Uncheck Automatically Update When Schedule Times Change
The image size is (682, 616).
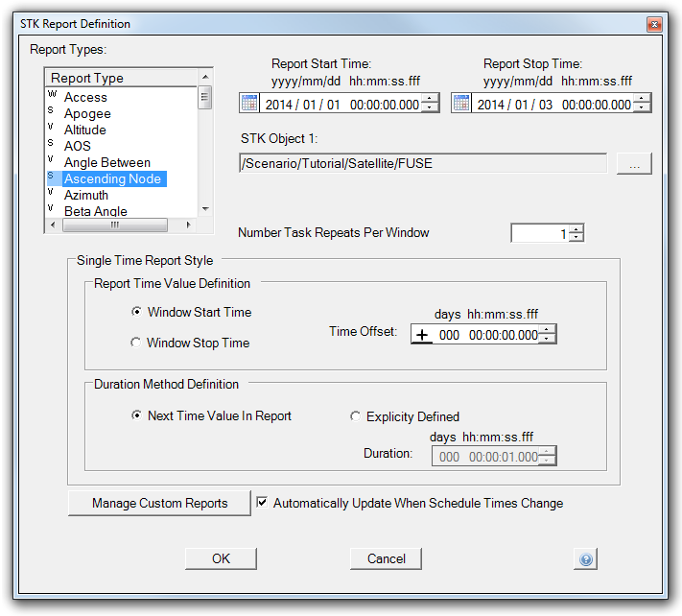point(263,503)
